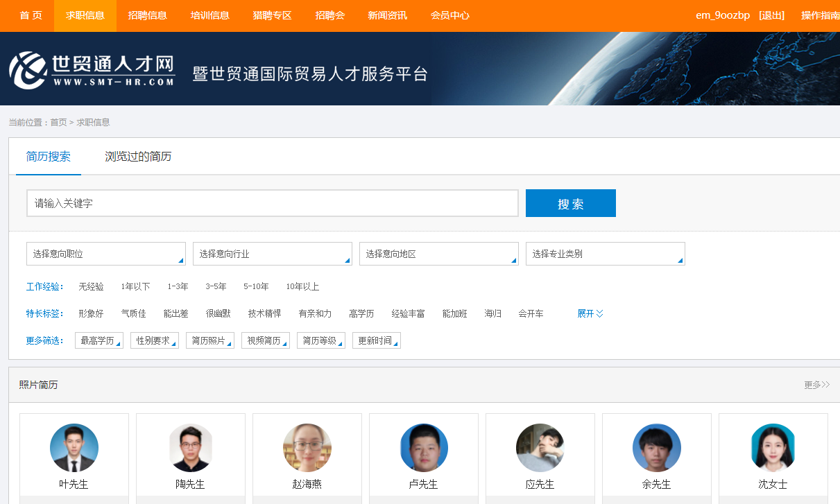This screenshot has width=840, height=504.
Task: Select the 无经验 work experience option
Action: tap(91, 286)
